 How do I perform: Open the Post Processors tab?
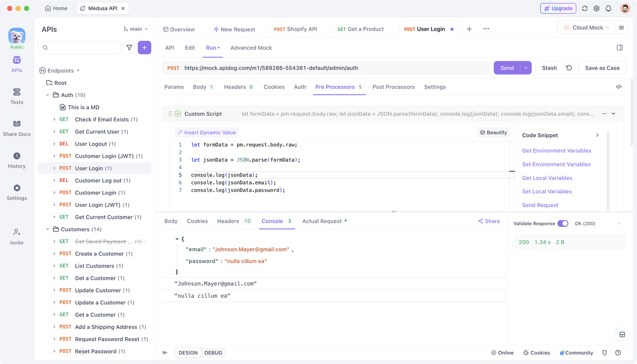click(x=393, y=87)
